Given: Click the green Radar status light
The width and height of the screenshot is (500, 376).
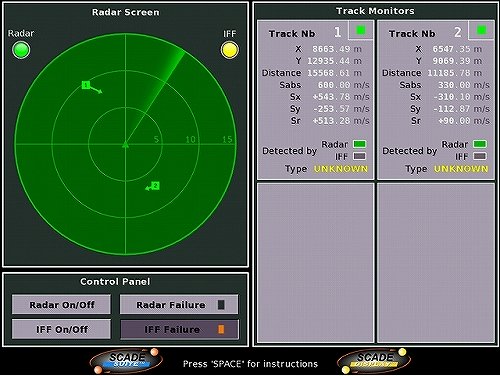Looking at the screenshot, I should (x=21, y=50).
